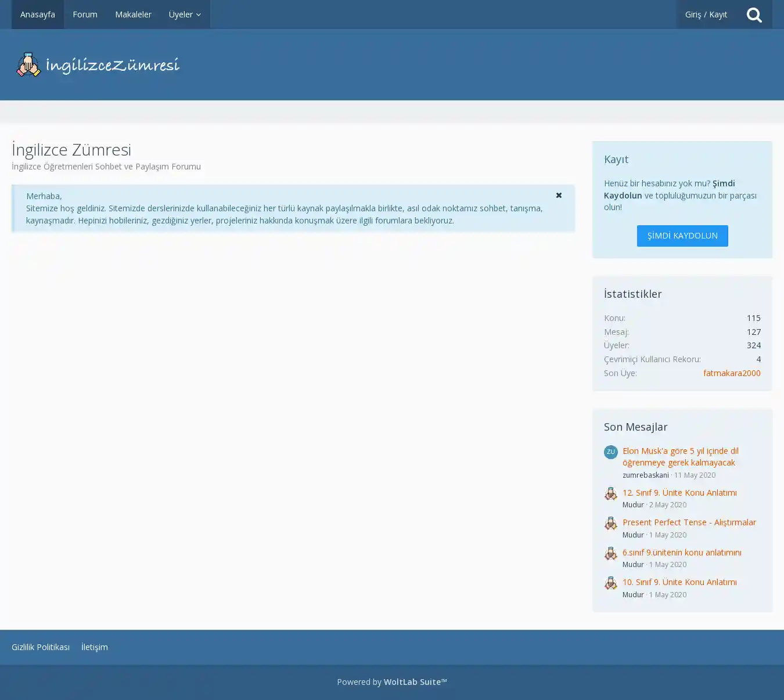Click Mudur avatar beside 12. Sınıf post
784x700 pixels.
coord(610,493)
